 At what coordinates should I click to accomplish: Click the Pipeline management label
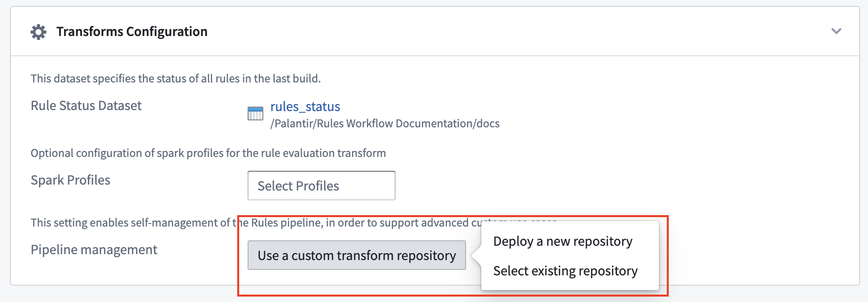coord(94,250)
